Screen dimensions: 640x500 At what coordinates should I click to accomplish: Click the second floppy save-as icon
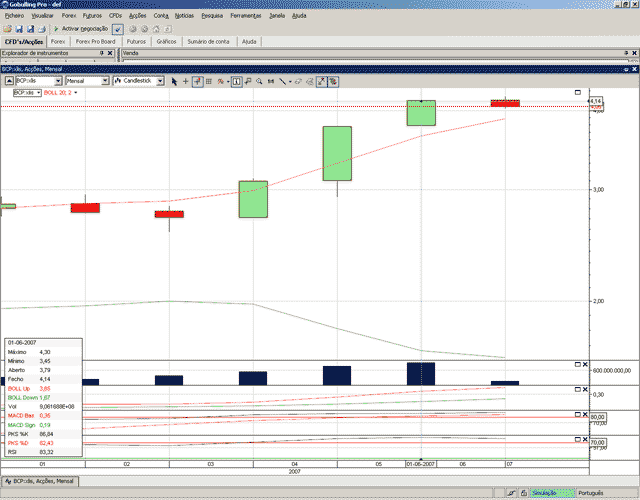[x=30, y=29]
